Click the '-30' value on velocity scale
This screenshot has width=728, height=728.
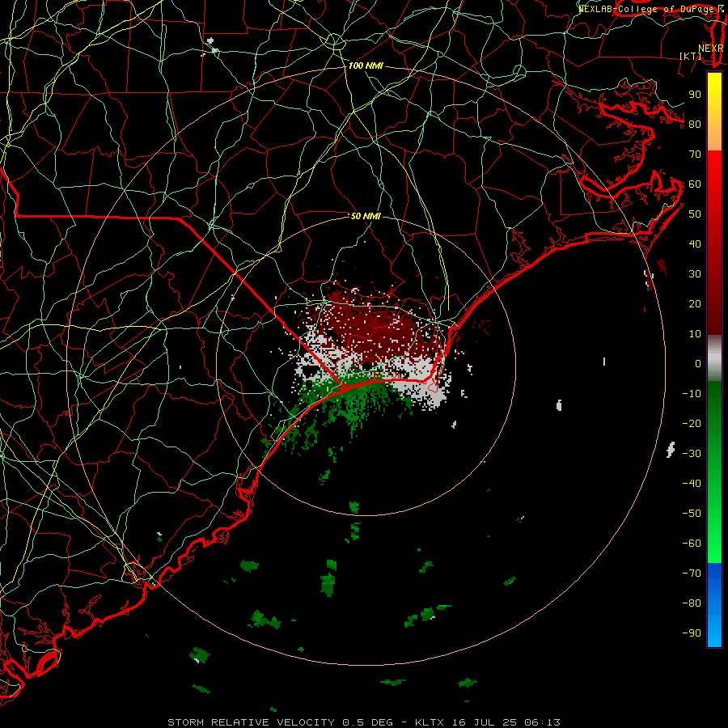(692, 454)
